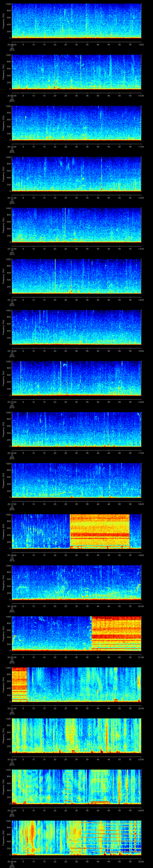This screenshot has width=153, height=868.
Task: Click the '20:16:00' start time label
Action: (x=12, y=453)
